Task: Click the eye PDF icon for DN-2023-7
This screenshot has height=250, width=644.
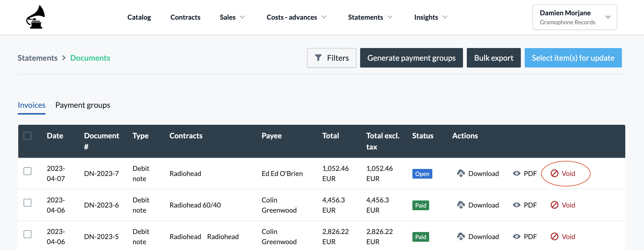Action: (x=516, y=173)
